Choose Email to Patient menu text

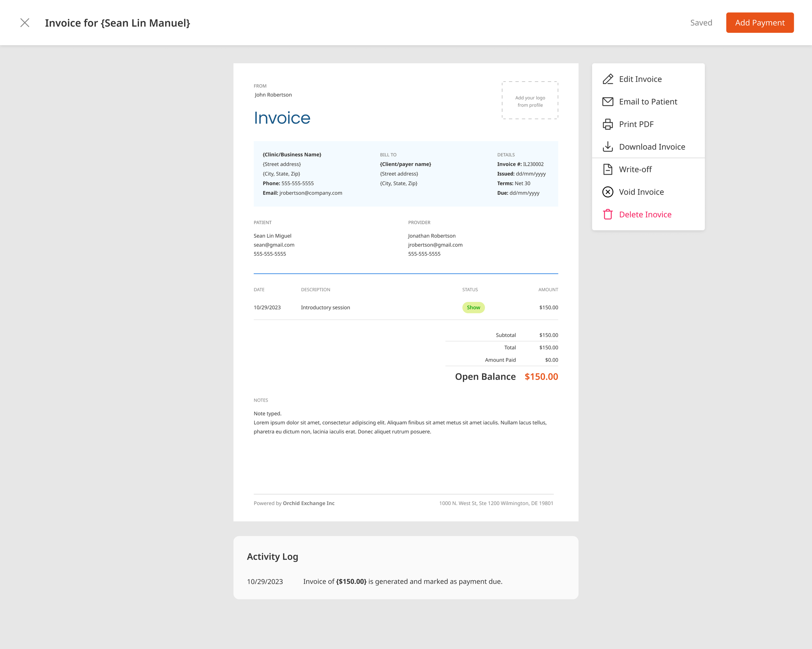coord(648,102)
